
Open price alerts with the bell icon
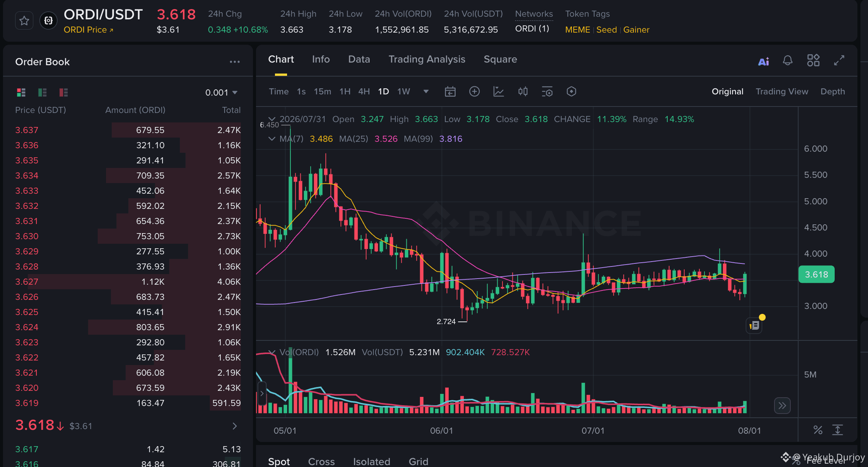[x=788, y=60]
